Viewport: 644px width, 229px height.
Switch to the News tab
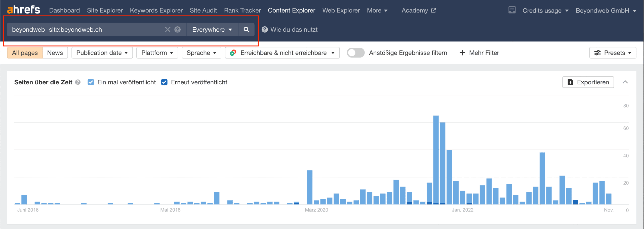pyautogui.click(x=55, y=53)
